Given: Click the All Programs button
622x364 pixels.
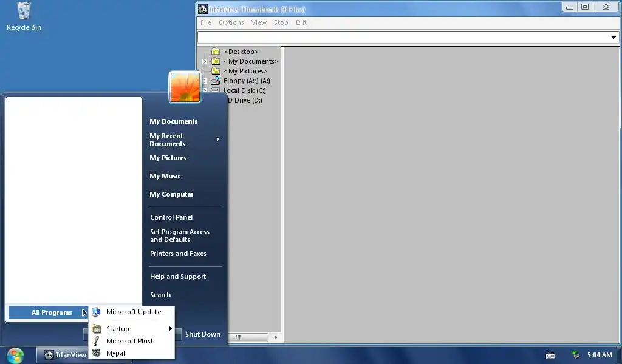Looking at the screenshot, I should point(48,312).
